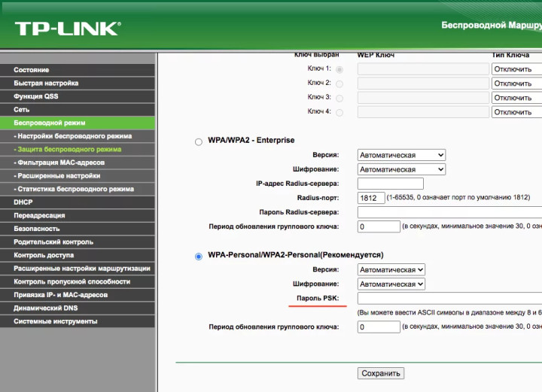Select the WPA/WPA2 - Enterprise radio button
This screenshot has height=392, width=542.
click(x=199, y=141)
